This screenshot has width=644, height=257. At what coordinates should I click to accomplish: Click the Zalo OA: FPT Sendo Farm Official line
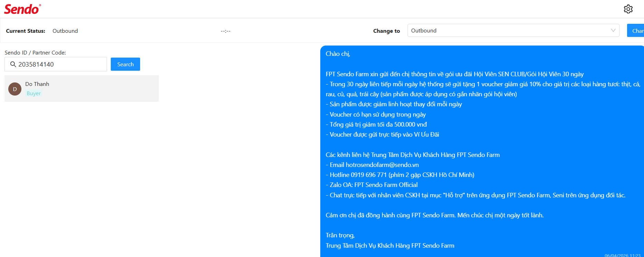click(x=372, y=185)
